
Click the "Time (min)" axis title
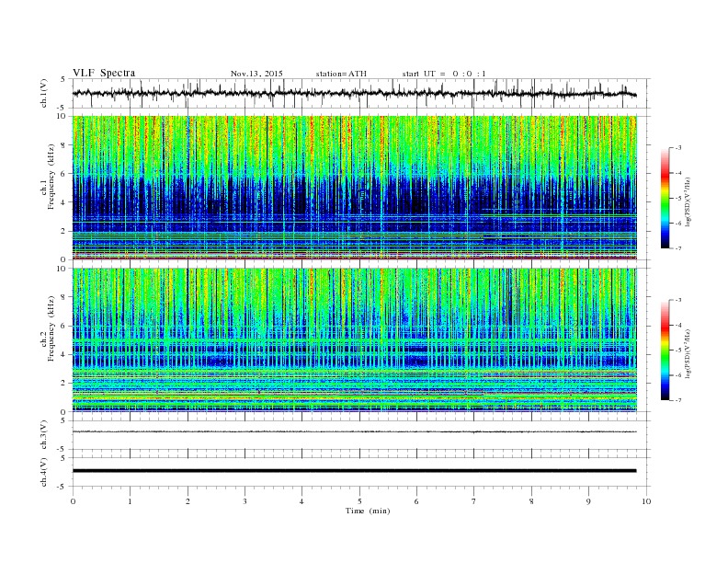tap(368, 511)
